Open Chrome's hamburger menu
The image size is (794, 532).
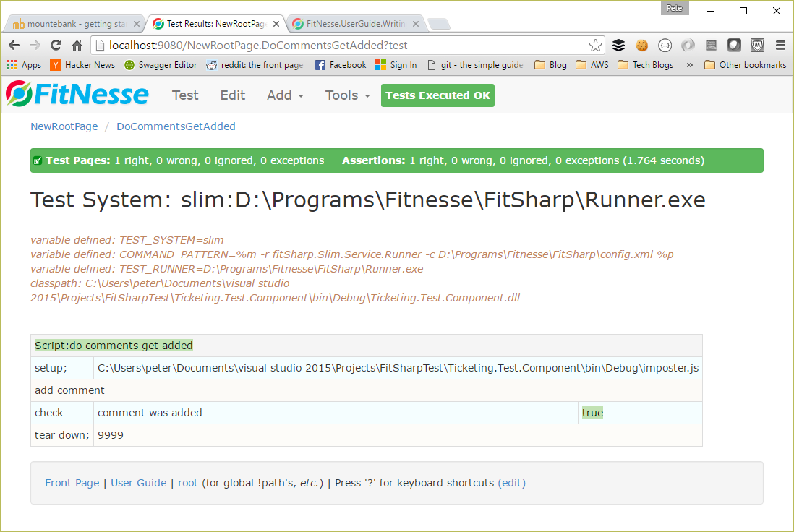(780, 45)
